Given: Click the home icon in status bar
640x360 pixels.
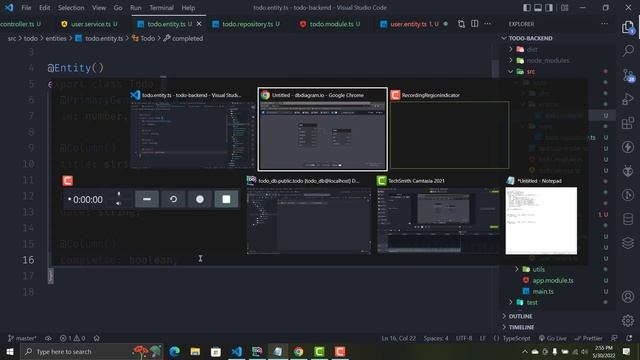Looking at the screenshot, I should pos(97,338).
